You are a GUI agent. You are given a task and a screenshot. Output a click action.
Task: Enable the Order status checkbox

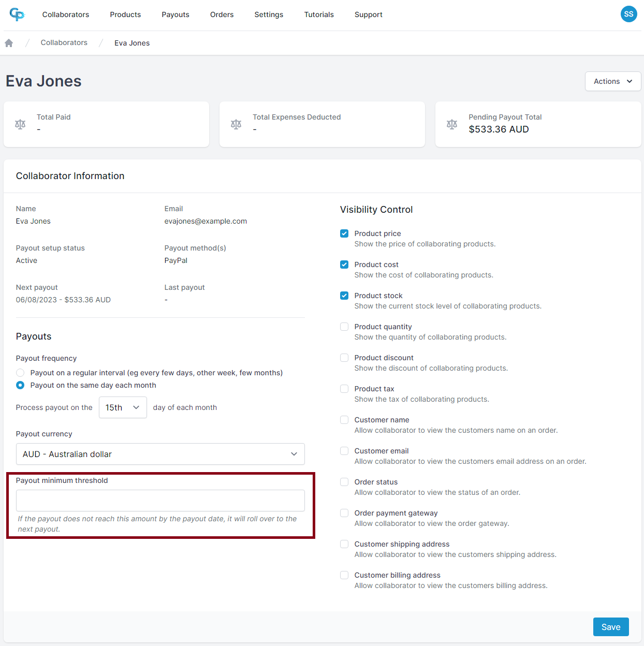pyautogui.click(x=344, y=482)
